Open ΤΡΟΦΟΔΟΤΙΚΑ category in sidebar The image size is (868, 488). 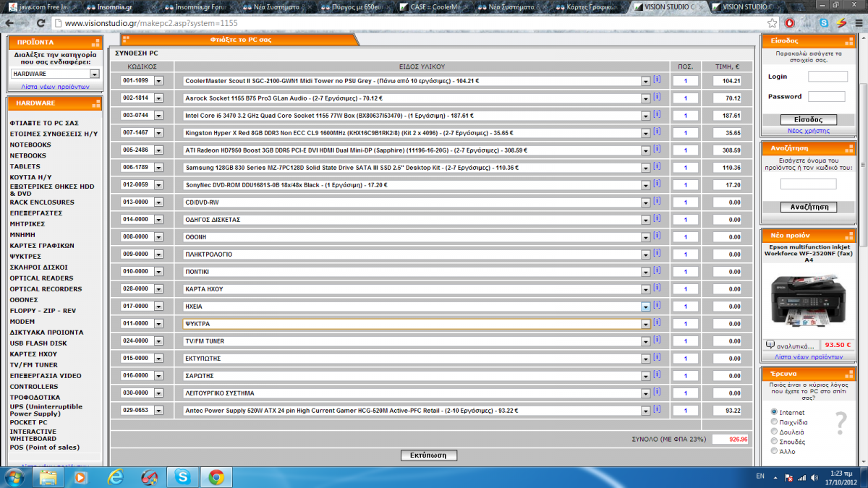click(35, 398)
